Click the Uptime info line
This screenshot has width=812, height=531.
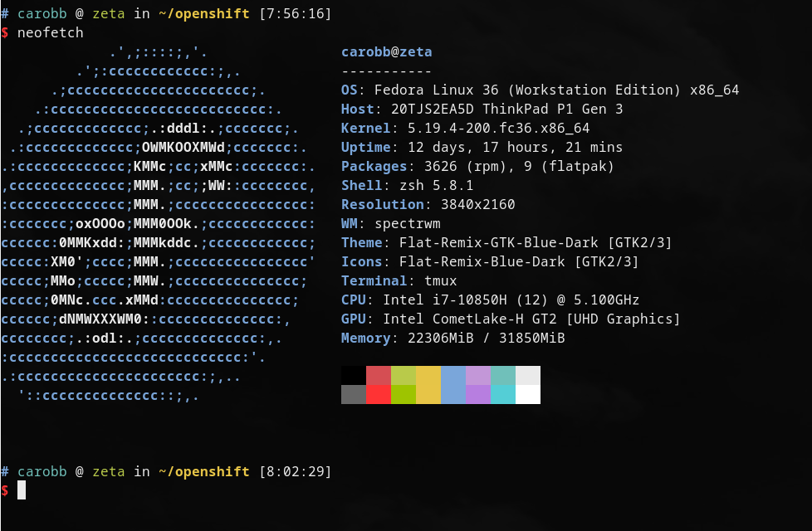point(482,148)
